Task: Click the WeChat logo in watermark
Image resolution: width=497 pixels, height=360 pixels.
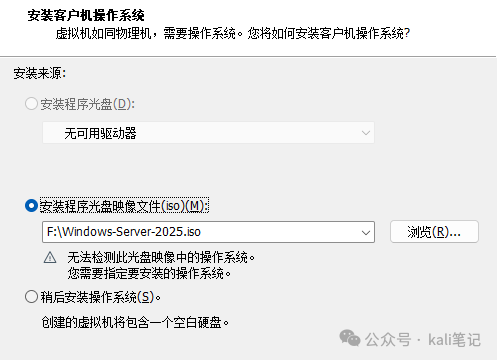Action: [x=350, y=338]
